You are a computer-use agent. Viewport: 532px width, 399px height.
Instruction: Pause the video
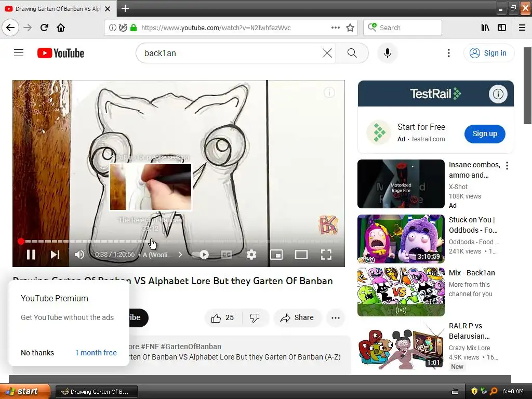(31, 255)
